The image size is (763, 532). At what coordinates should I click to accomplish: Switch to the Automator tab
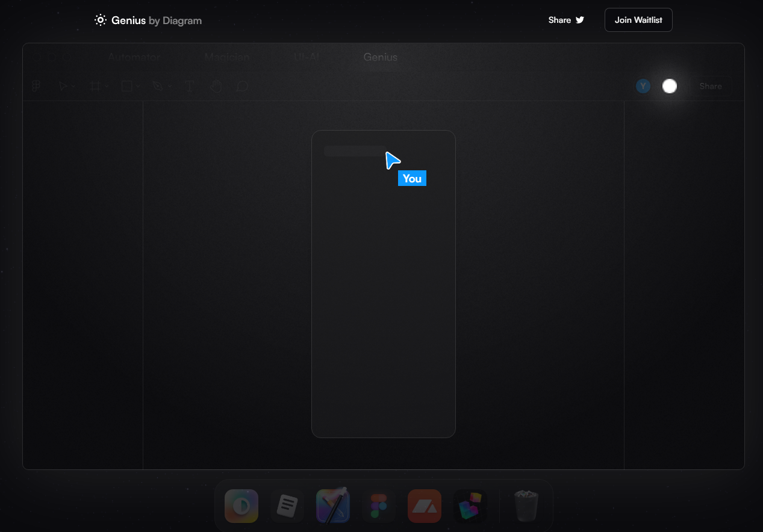point(134,57)
